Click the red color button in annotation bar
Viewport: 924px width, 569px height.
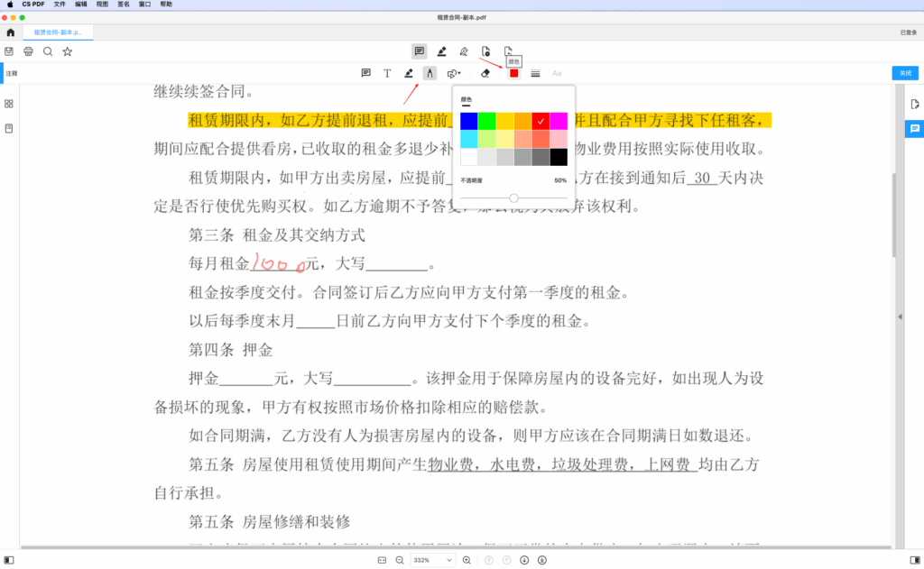[513, 73]
